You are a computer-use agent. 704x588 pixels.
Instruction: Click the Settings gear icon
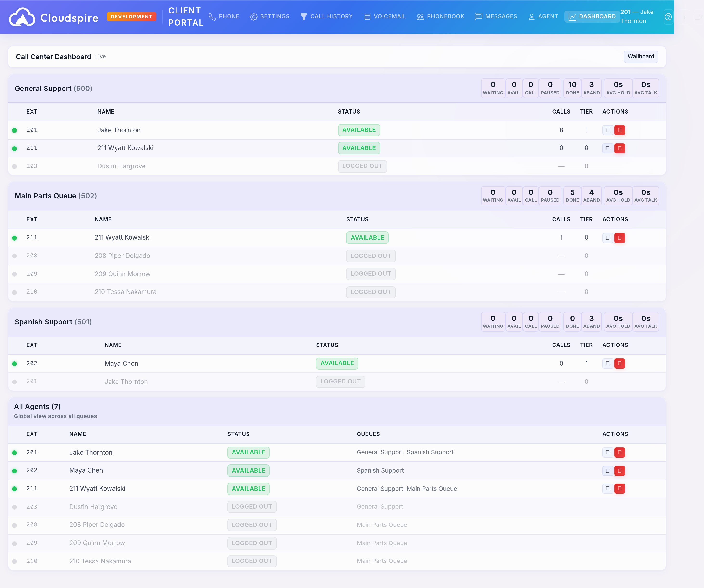point(254,16)
